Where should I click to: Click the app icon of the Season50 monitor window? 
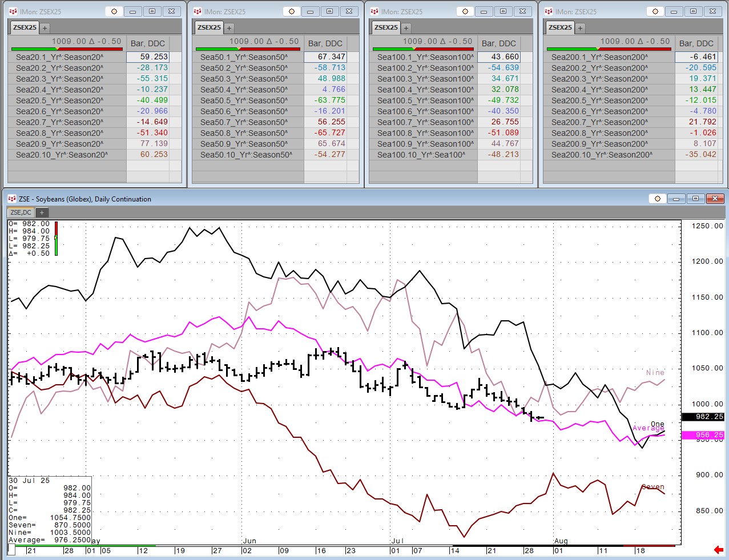click(198, 11)
